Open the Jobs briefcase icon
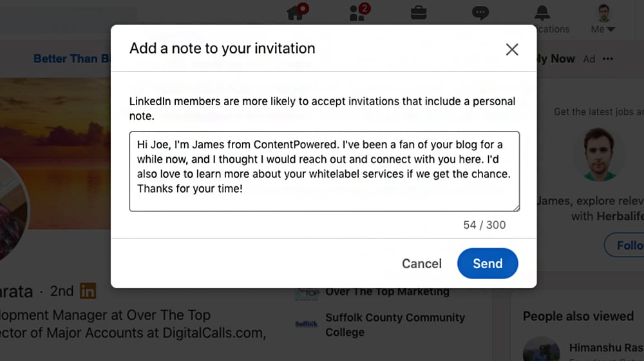 pyautogui.click(x=419, y=13)
